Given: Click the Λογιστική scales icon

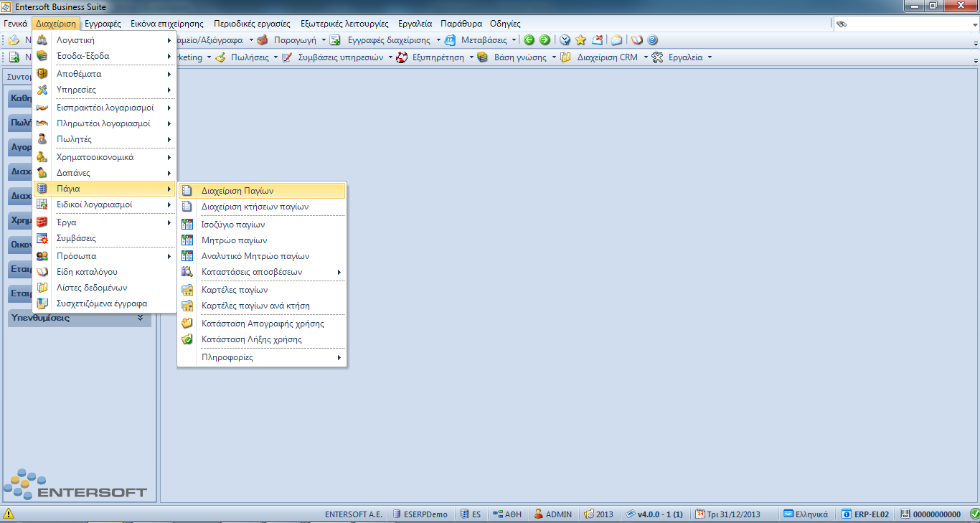Looking at the screenshot, I should click(42, 40).
